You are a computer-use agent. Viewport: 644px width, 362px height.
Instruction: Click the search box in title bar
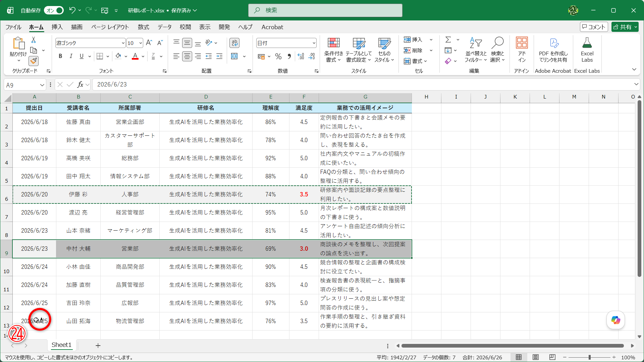point(325,10)
